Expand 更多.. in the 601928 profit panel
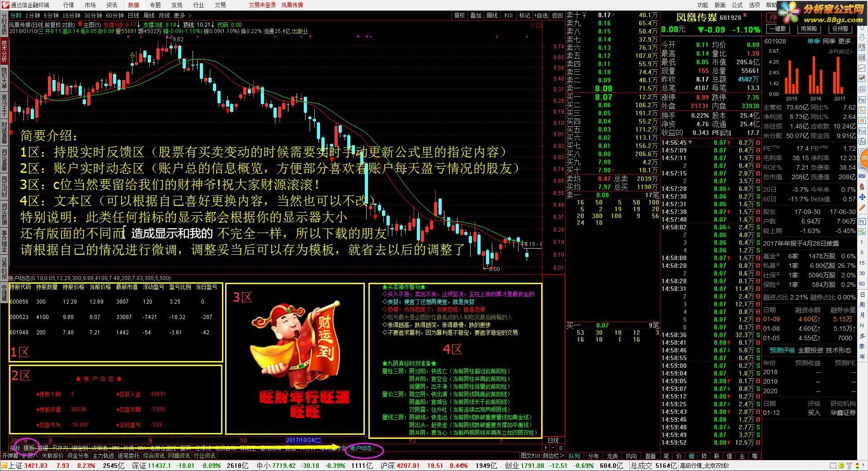Viewport: 868px width, 471px height. coord(846,41)
